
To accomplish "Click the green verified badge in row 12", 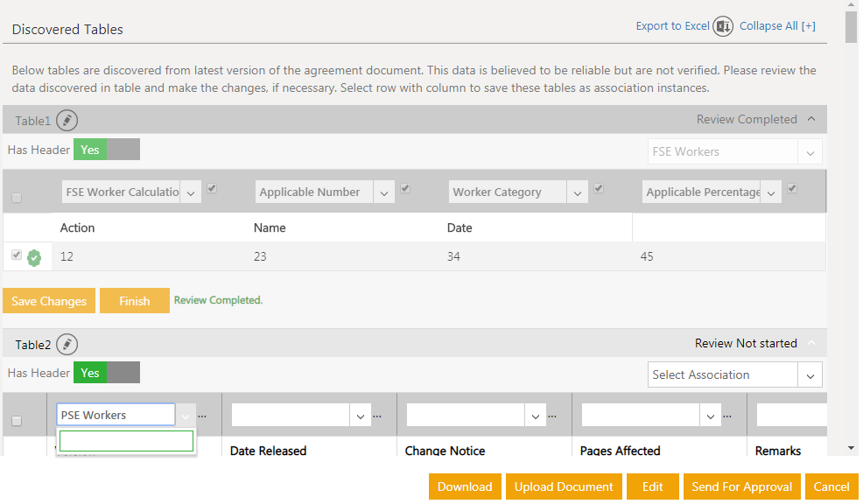I will [34, 257].
